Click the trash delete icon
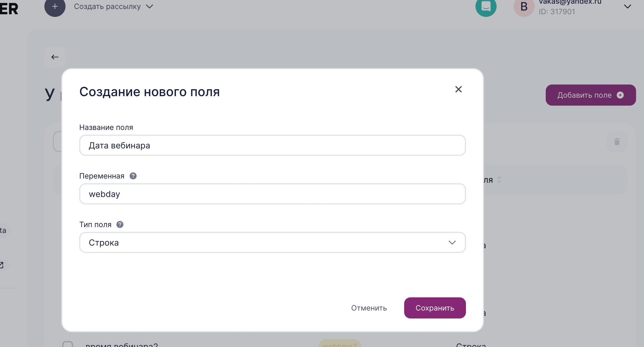The height and width of the screenshot is (347, 644). (617, 142)
